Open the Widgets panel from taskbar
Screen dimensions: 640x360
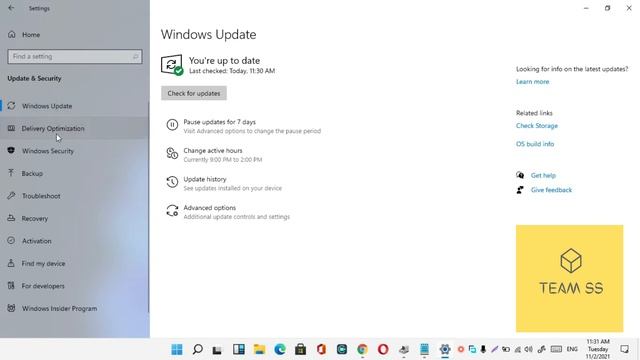[239, 349]
